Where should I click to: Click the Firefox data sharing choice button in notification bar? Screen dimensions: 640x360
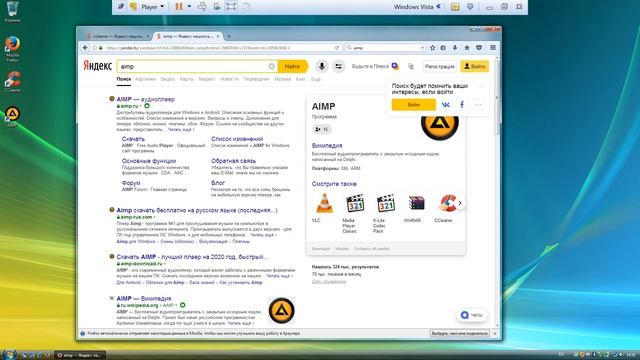[460, 333]
